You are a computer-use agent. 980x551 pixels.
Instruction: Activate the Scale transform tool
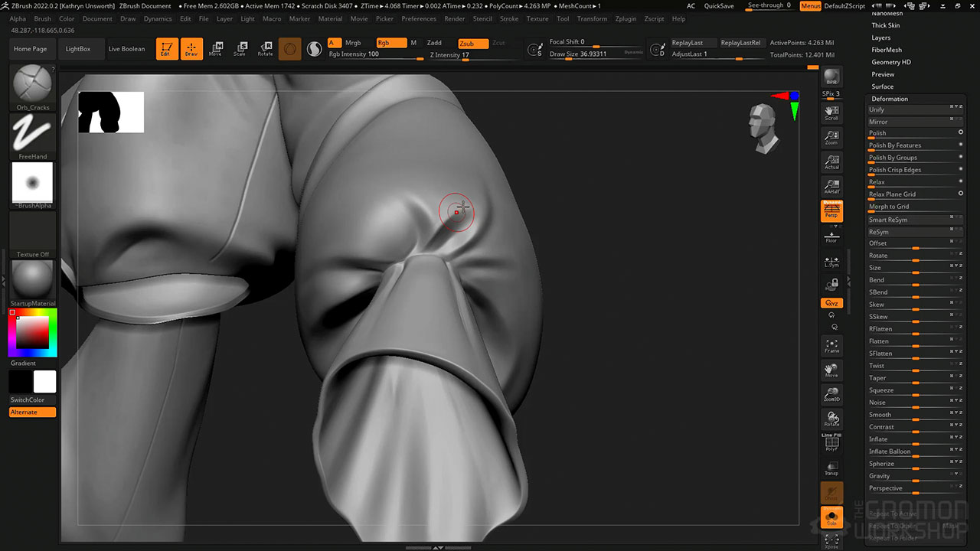click(x=240, y=49)
